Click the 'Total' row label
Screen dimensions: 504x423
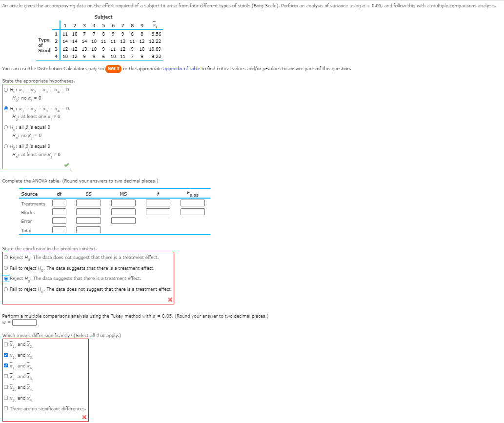click(x=26, y=230)
